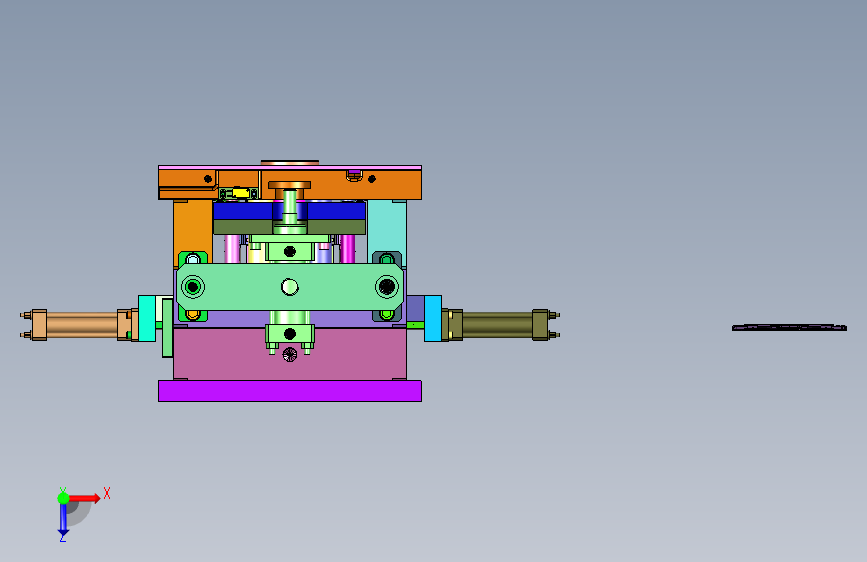Select the narrow green vertical plate on left
The height and width of the screenshot is (562, 867).
[167, 328]
